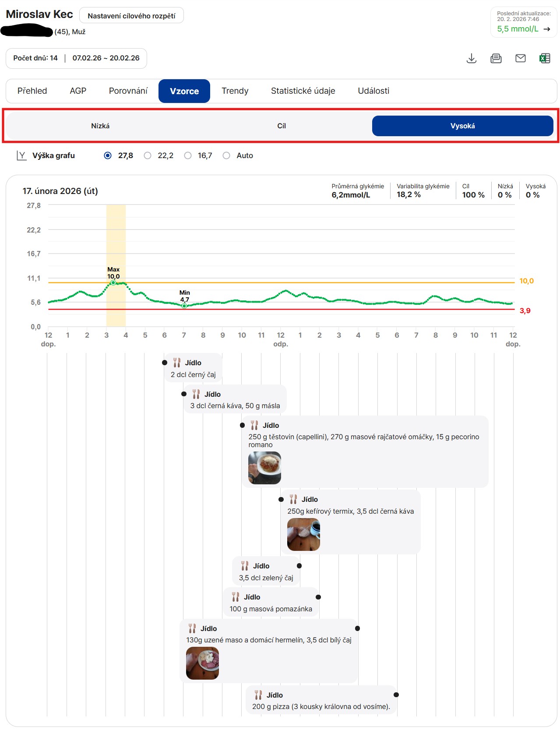Viewport: 560px width, 730px height.
Task: Switch to the AGP tab
Action: click(78, 91)
